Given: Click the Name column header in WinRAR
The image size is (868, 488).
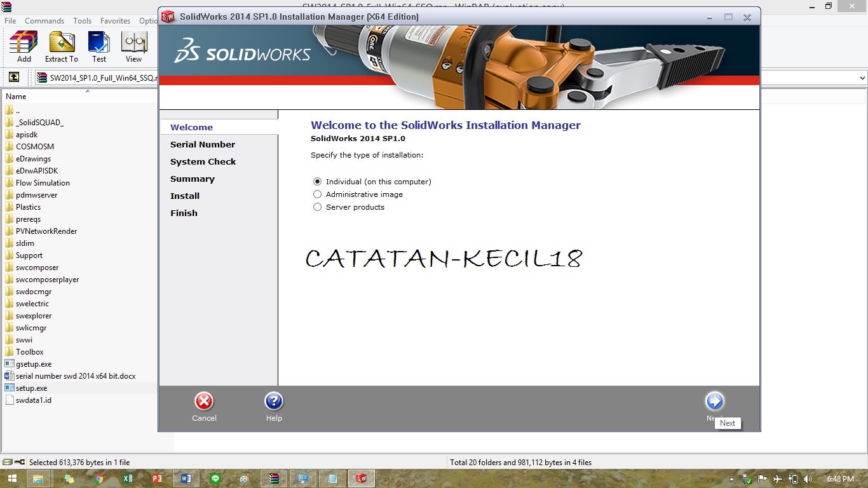Looking at the screenshot, I should (16, 97).
